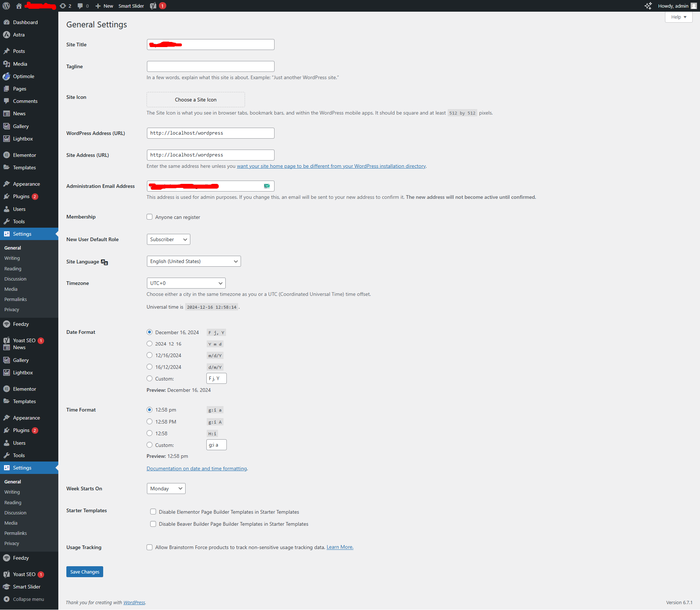Open Permalinks under the top Settings submenu
This screenshot has height=610, width=700.
click(16, 299)
